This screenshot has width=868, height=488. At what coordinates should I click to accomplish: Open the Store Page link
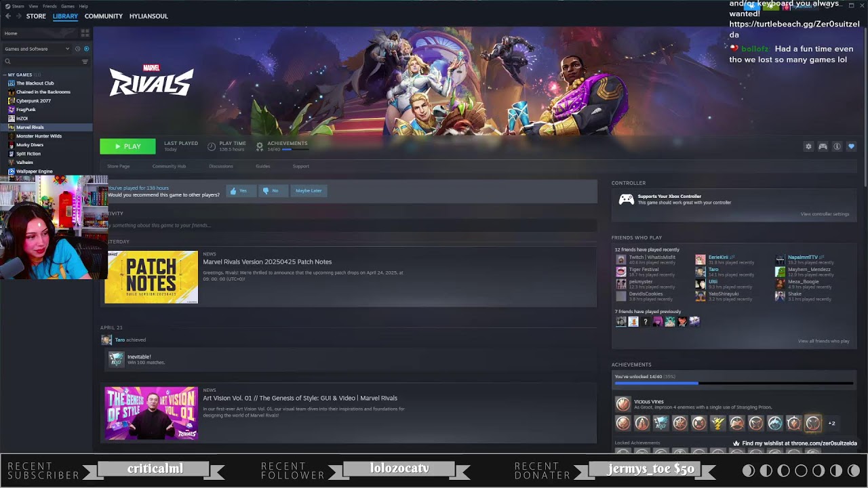(x=118, y=167)
